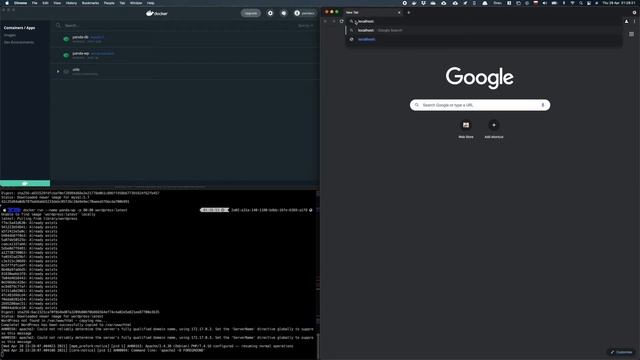Open Chrome three-dot menu
The height and width of the screenshot is (360, 640).
[634, 21]
